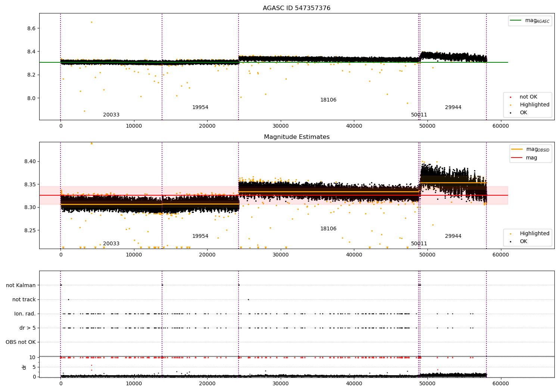This screenshot has width=560, height=392.
Task: Click the 8.6 tick on the top plot's y-axis
Action: click(x=31, y=28)
